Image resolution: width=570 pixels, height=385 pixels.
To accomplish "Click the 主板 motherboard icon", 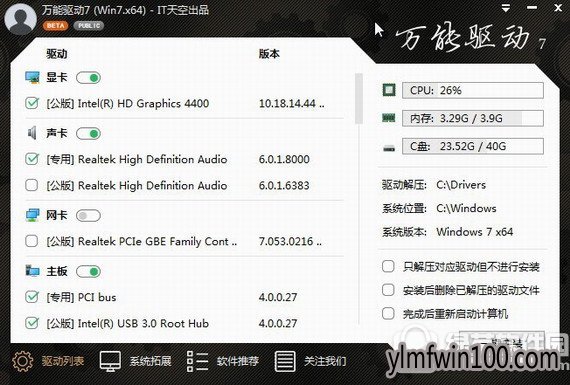I will click(32, 271).
